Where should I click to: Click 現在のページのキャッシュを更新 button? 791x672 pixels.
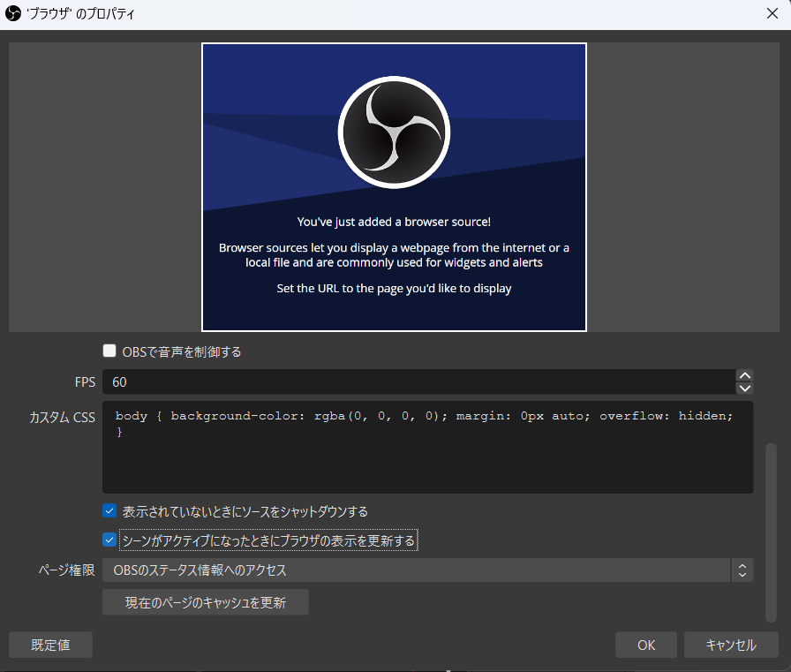[206, 602]
